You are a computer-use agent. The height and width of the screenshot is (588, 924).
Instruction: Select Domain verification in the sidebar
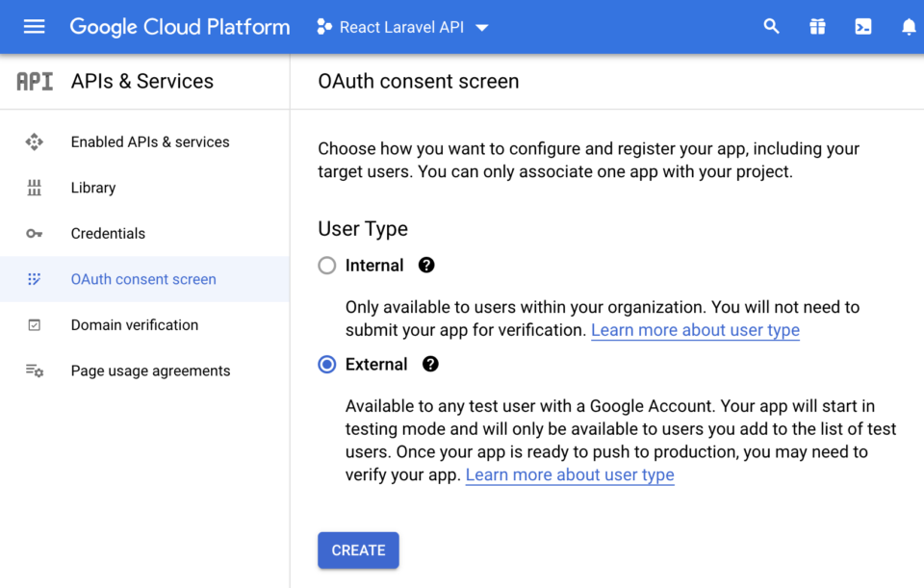tap(134, 324)
